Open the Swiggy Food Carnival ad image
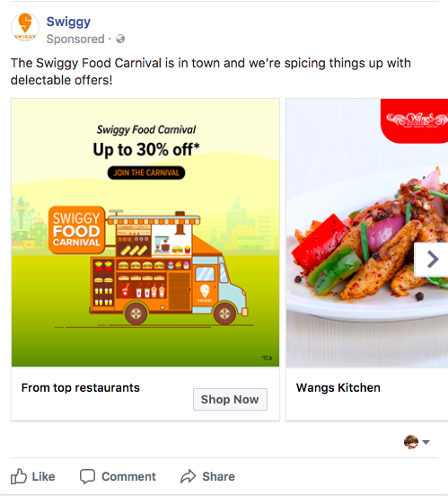This screenshot has width=448, height=496. click(x=145, y=233)
